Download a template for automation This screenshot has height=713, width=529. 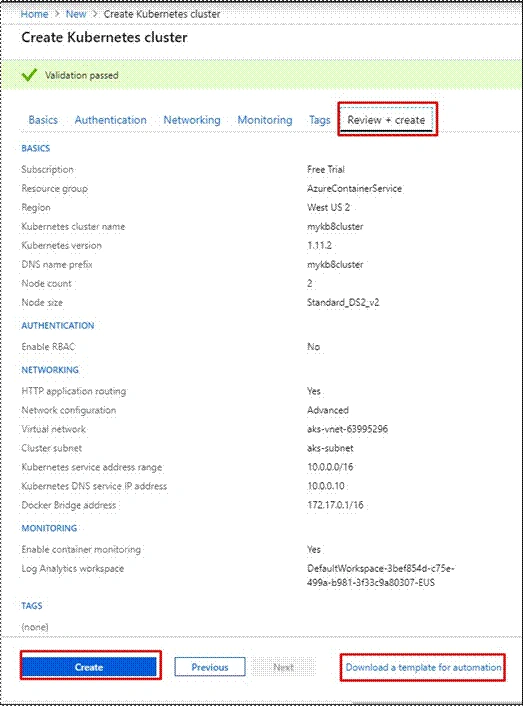click(423, 667)
